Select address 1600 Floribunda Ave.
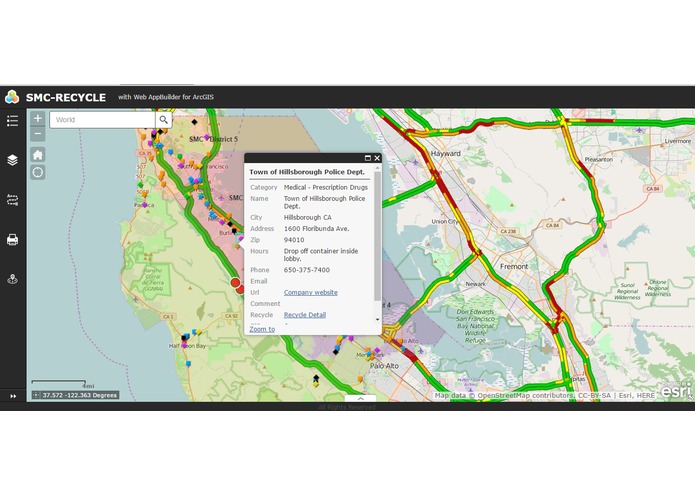Viewport: 695px width, 494px height. (x=316, y=229)
